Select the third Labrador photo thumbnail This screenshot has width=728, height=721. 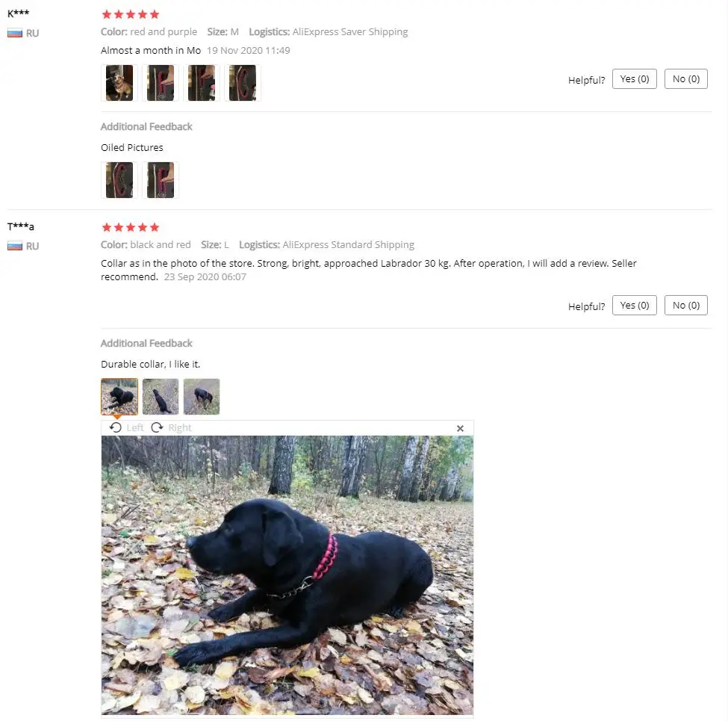point(202,397)
